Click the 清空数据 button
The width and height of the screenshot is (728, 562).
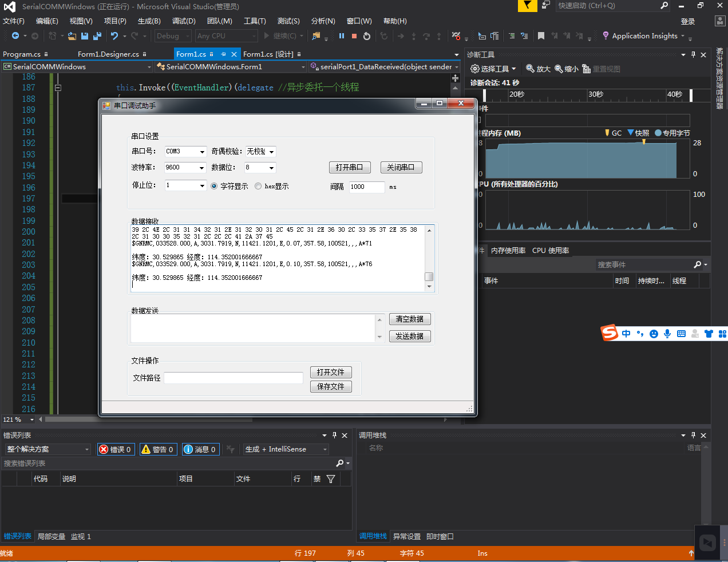[x=410, y=319]
